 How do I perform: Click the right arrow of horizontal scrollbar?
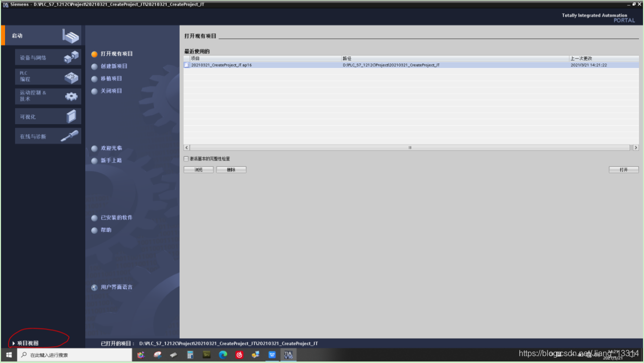(x=635, y=147)
